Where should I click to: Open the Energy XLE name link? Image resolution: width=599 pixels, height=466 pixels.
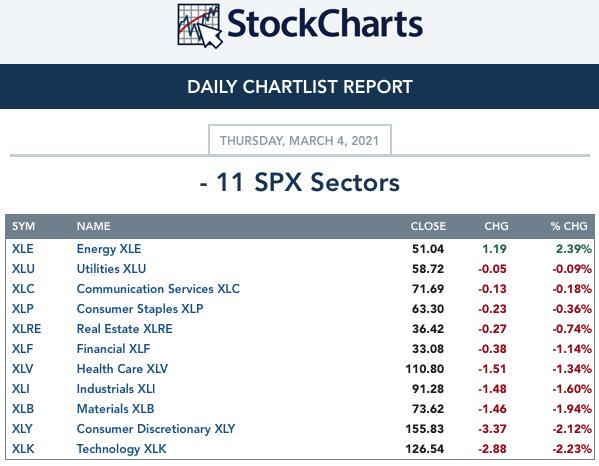click(109, 249)
